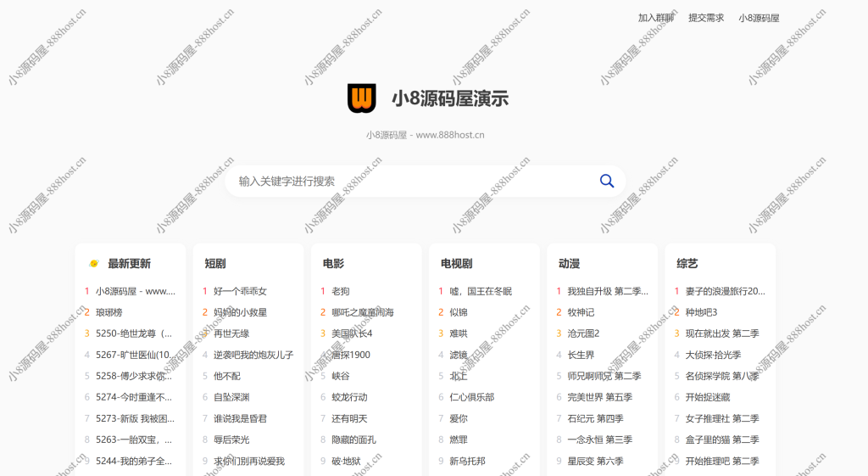Open movie 蛟龙行动

tap(349, 397)
